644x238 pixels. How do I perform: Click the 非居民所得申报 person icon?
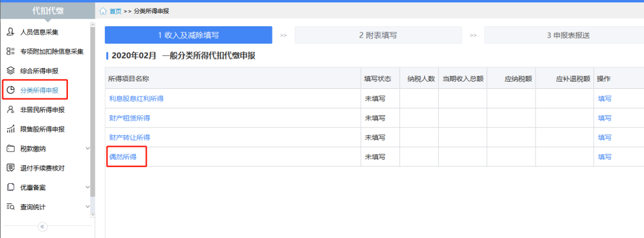point(11,110)
